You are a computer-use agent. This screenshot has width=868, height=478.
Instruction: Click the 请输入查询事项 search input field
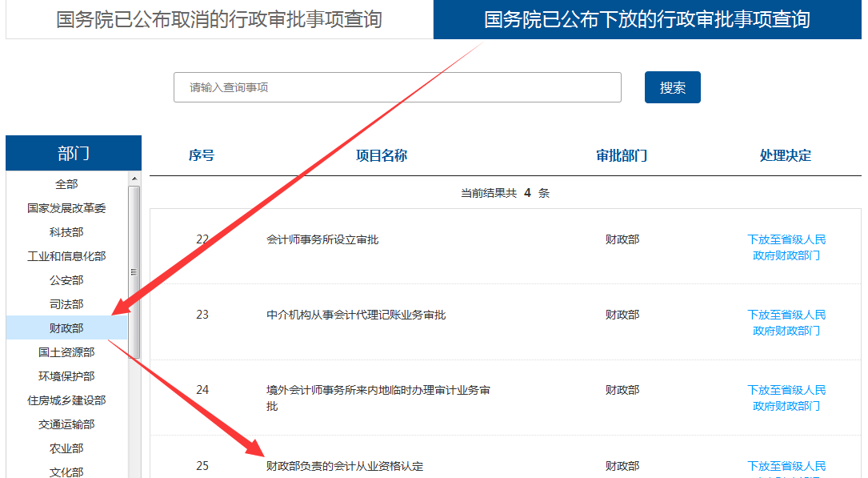coord(397,87)
